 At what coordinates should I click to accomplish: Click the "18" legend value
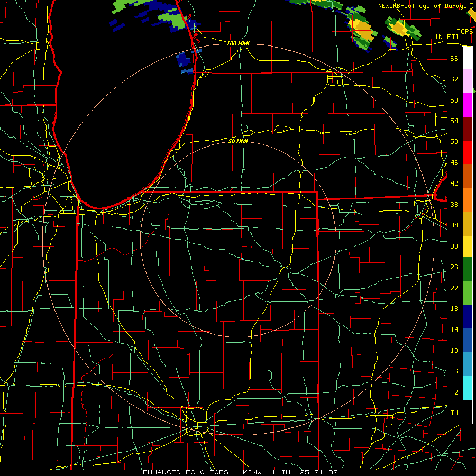[x=454, y=309]
